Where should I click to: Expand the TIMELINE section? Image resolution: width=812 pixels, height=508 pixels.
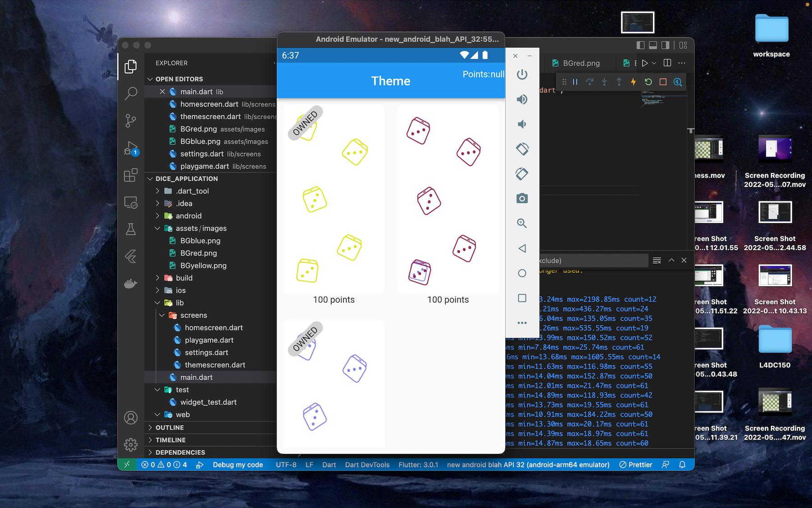coord(210,440)
